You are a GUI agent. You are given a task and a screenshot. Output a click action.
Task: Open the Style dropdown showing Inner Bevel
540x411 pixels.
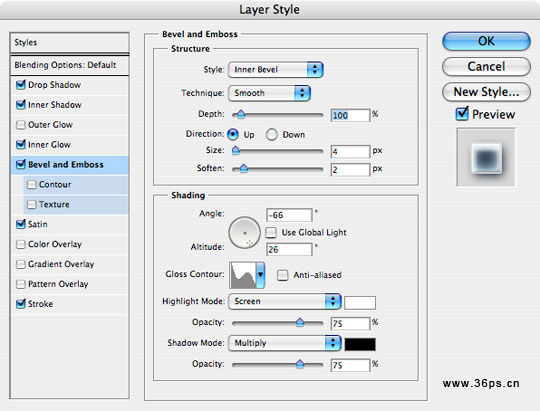[276, 70]
